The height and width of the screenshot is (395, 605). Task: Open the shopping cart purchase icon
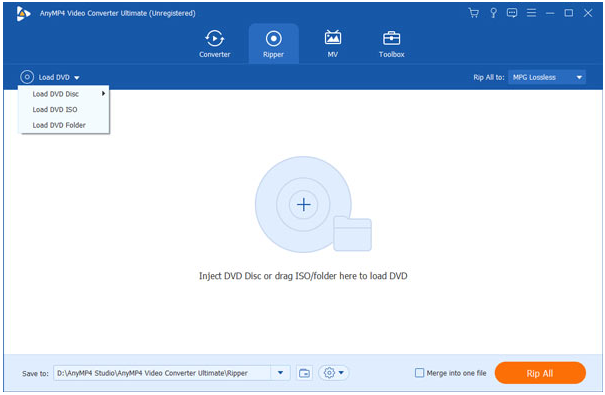coord(473,13)
